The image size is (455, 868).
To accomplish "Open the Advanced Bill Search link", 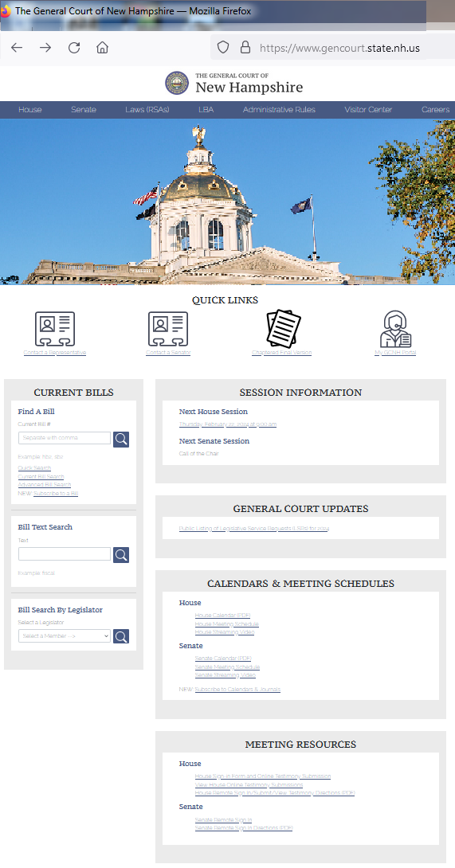I will pos(45,485).
